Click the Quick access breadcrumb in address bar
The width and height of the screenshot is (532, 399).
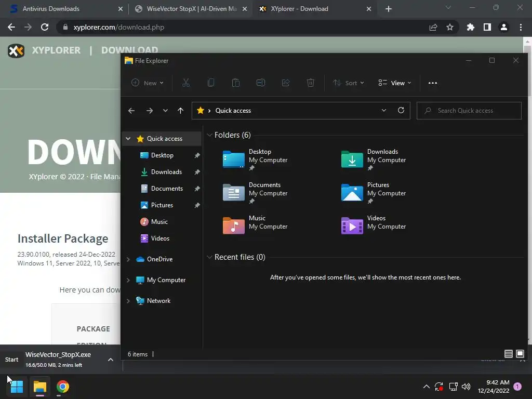click(233, 111)
